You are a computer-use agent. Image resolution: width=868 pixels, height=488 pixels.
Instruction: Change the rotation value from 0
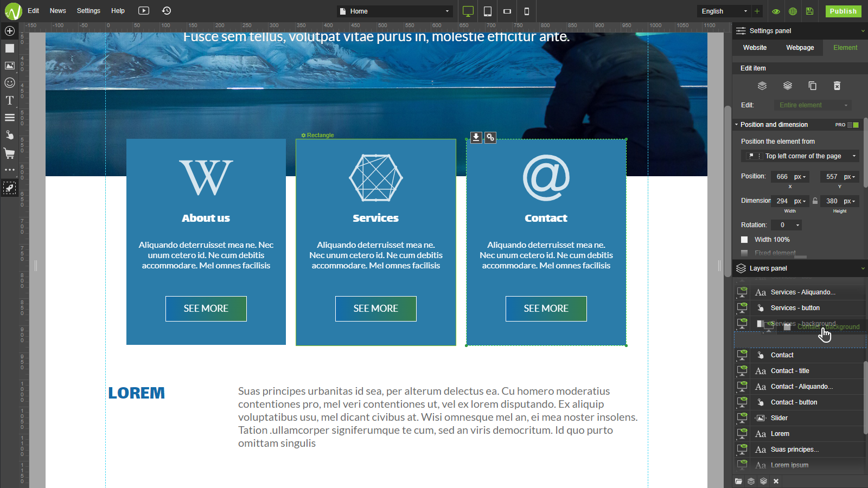(x=786, y=225)
